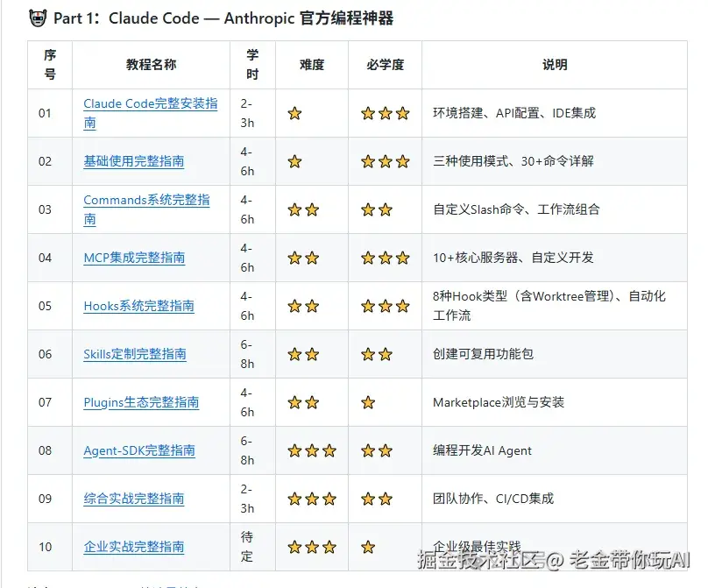Click the three difficulty stars in row 09

[x=312, y=499]
